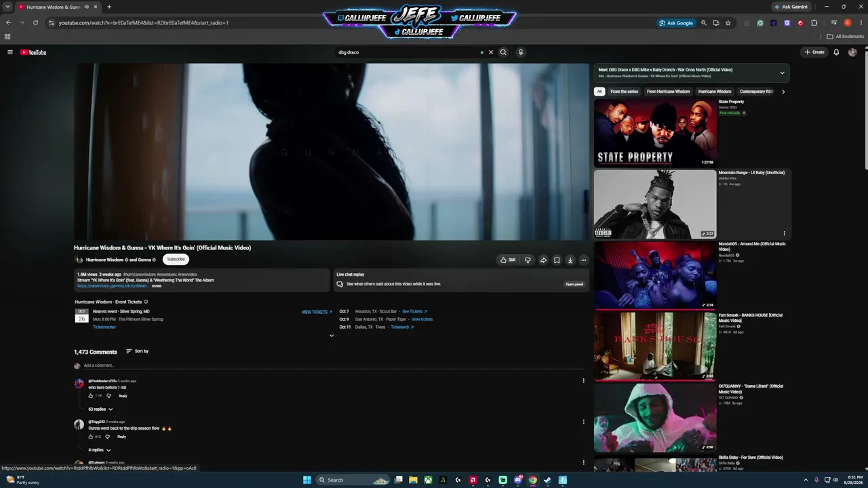Open Noodah05 Around Me video thumbnail
The image size is (868, 488).
pyautogui.click(x=655, y=275)
